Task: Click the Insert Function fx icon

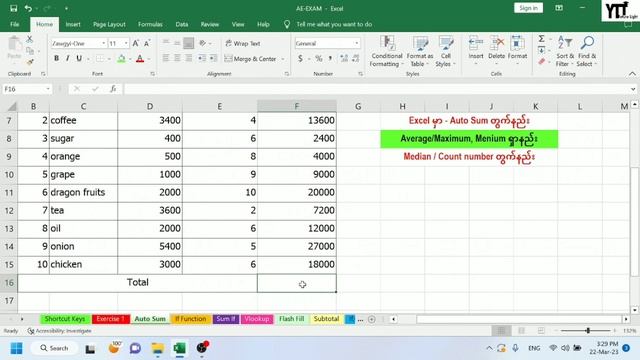Action: click(x=113, y=89)
